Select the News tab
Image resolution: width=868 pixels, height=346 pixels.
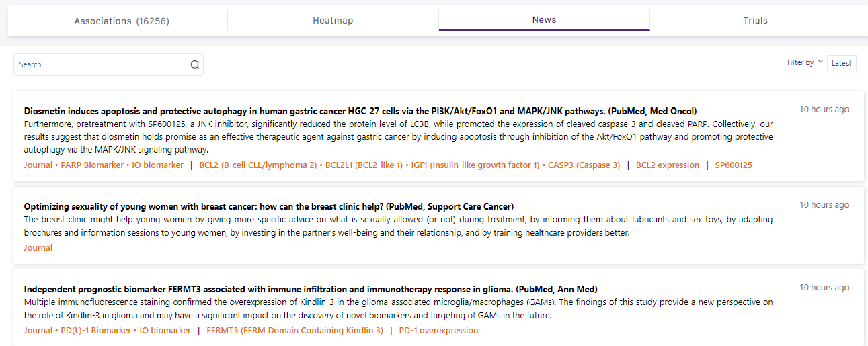click(544, 20)
